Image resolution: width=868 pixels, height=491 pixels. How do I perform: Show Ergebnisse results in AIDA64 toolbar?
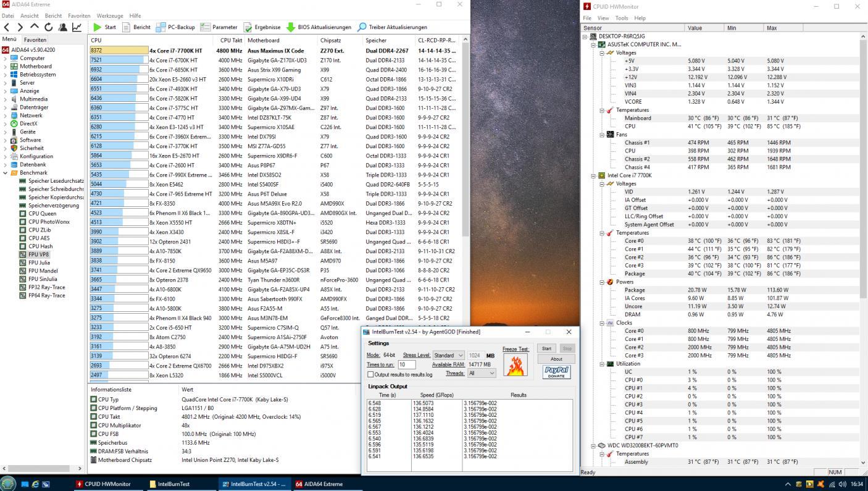262,27
